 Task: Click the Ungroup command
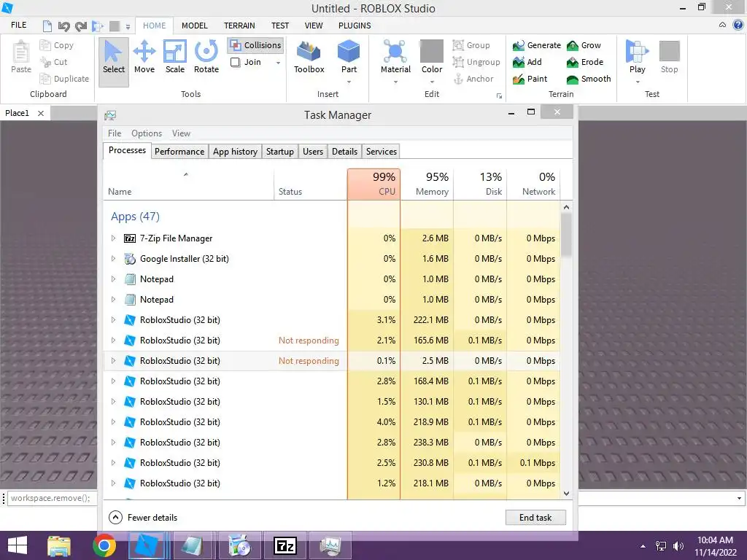(476, 62)
